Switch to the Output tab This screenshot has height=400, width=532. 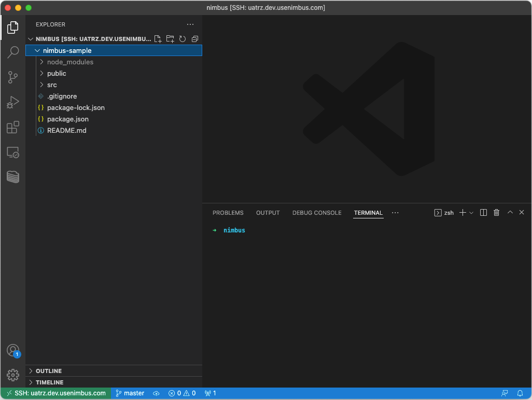(268, 213)
